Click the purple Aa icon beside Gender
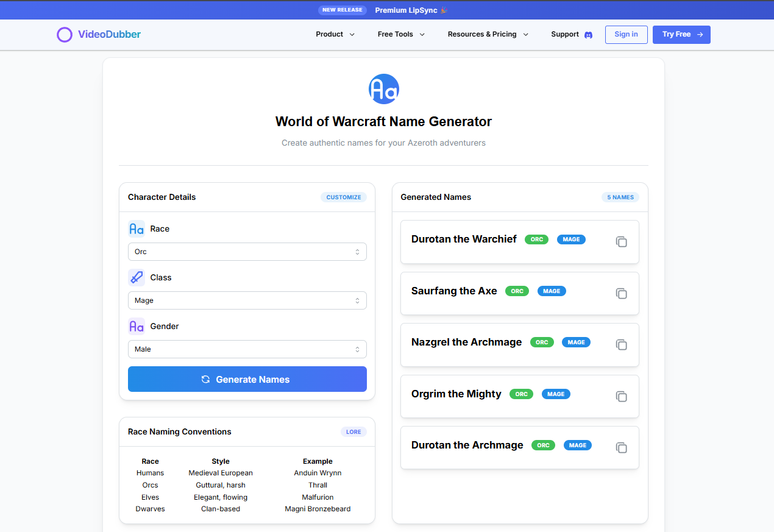The image size is (774, 532). point(137,326)
